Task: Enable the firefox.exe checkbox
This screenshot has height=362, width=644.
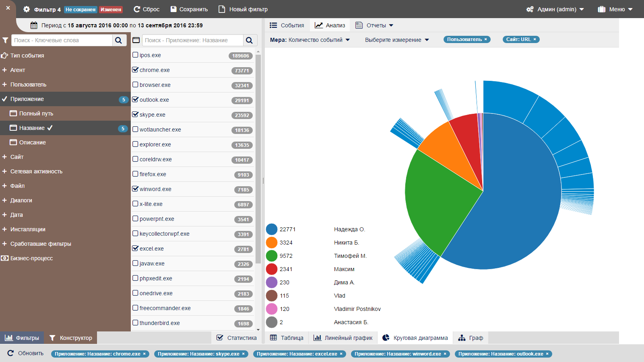Action: (x=135, y=174)
